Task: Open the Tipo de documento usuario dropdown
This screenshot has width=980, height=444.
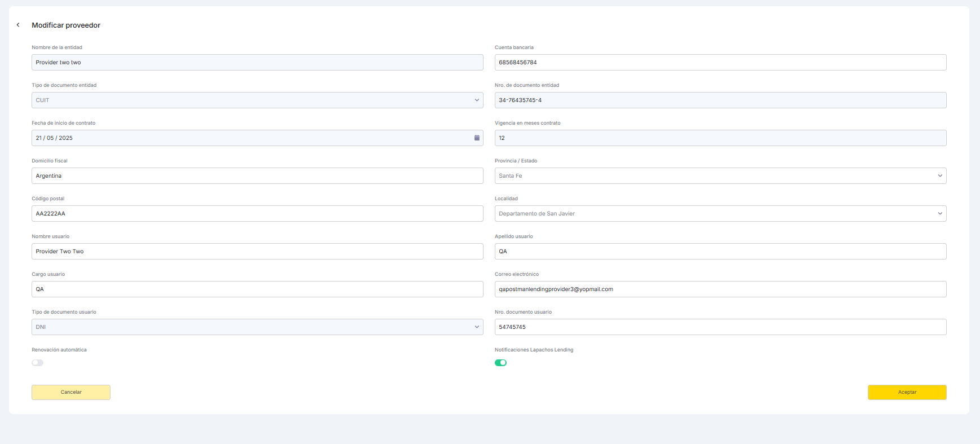Action: pyautogui.click(x=257, y=327)
